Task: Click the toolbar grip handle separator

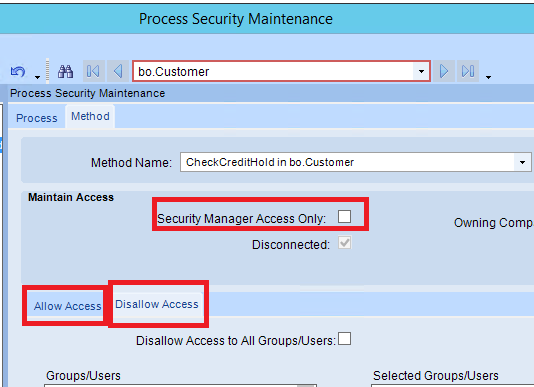Action: [x=47, y=71]
